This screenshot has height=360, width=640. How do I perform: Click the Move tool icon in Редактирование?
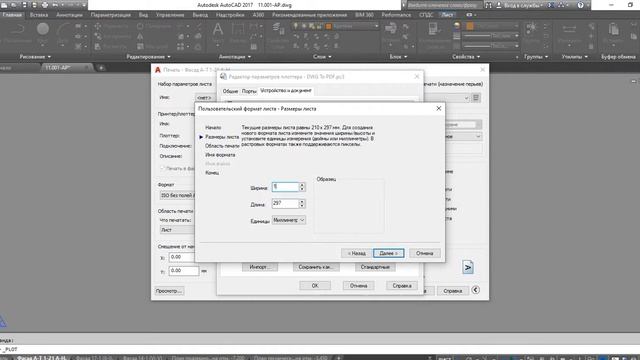coord(98,26)
